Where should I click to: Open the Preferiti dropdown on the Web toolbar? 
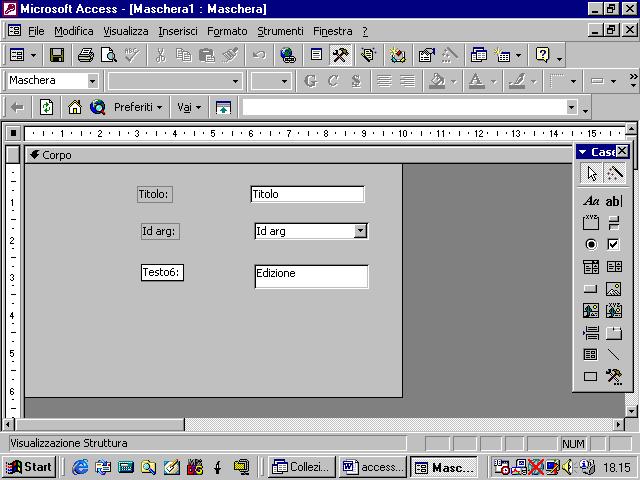coord(138,107)
